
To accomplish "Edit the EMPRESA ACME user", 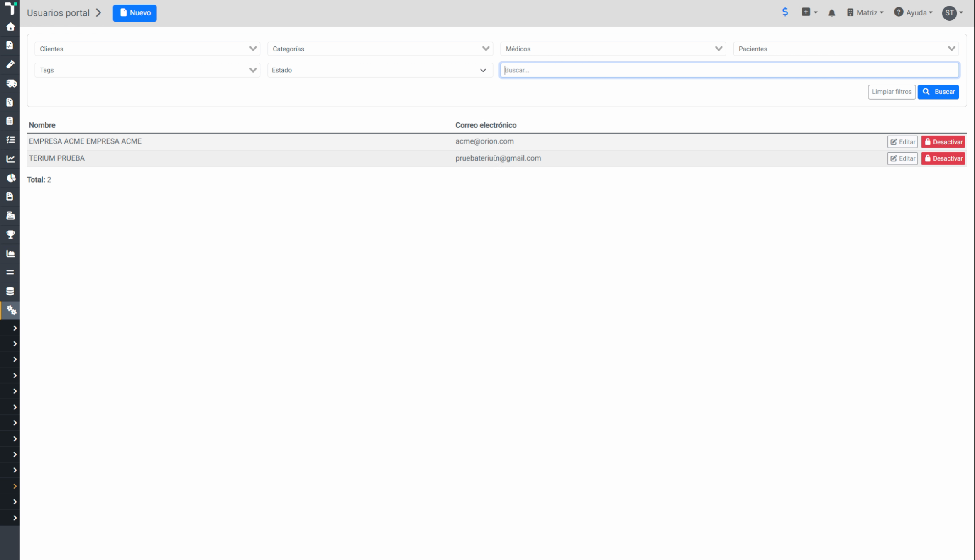I will pos(902,142).
